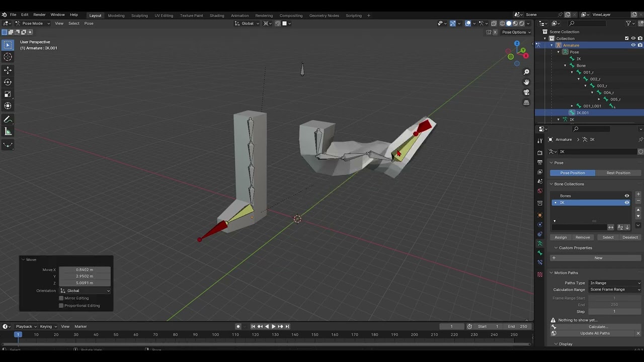
Task: Select the Move tool
Action: [8, 71]
